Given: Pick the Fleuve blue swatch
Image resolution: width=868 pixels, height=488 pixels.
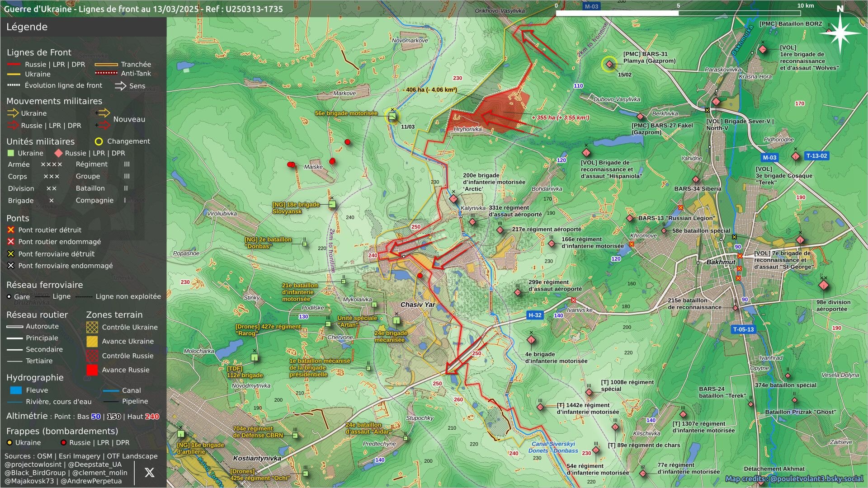Looking at the screenshot, I should tap(16, 390).
